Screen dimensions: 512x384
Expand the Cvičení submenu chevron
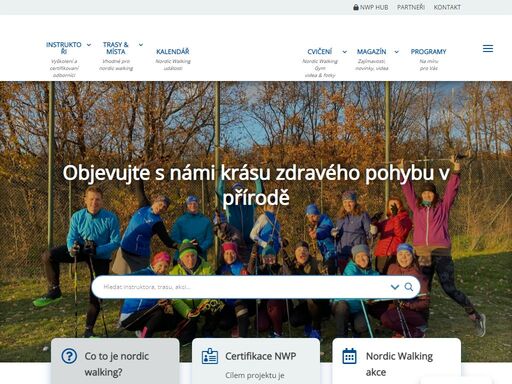[x=345, y=52]
